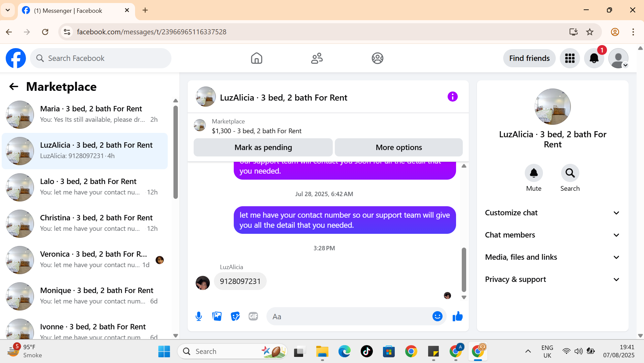Close the Messenger browser tab
Viewport: 644px width, 363px height.
coord(127,10)
